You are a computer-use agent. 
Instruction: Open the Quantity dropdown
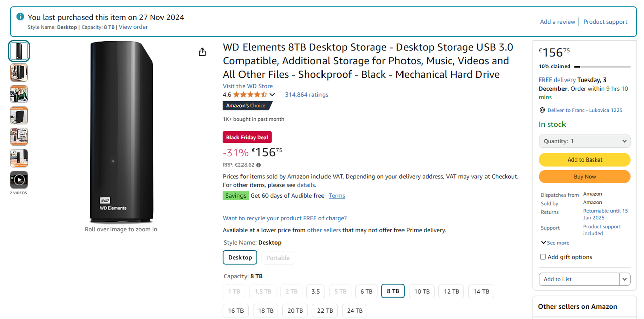coord(585,141)
